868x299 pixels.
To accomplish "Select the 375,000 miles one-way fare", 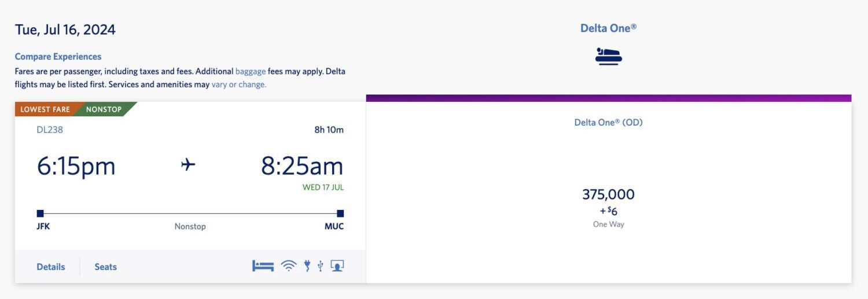I will click(608, 195).
